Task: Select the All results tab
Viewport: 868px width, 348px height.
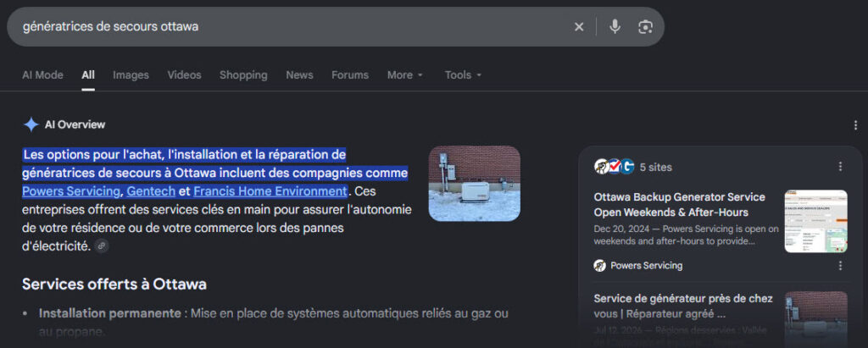Action: pos(88,75)
